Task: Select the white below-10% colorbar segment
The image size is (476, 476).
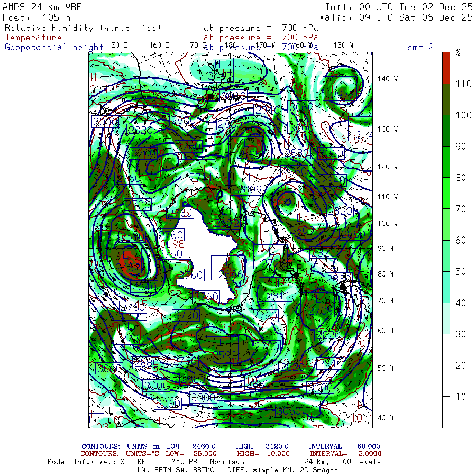Action: 446,411
